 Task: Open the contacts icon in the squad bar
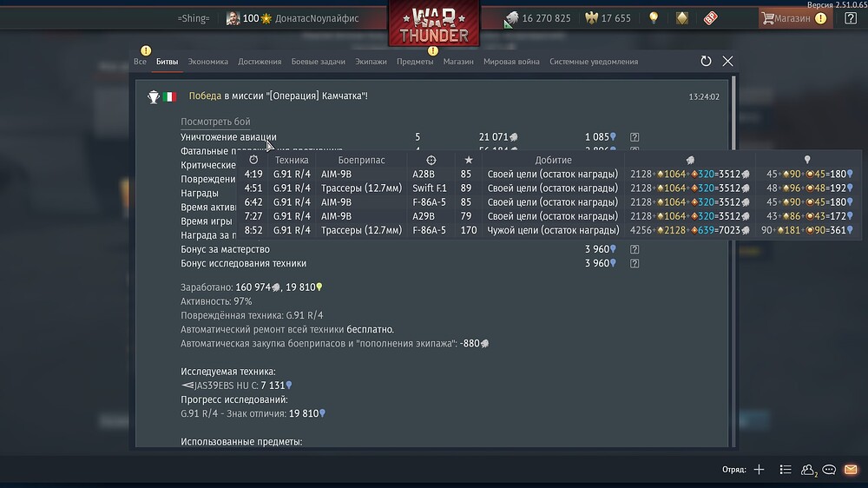[x=808, y=470]
